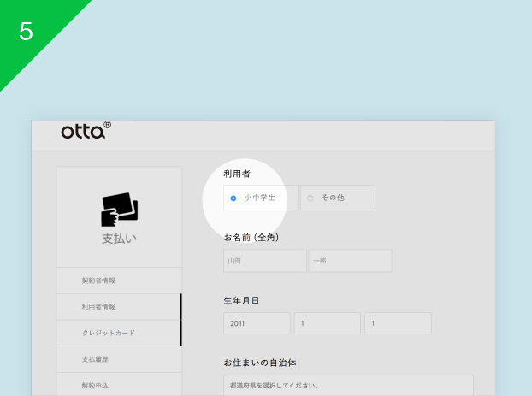Click the お住まいの自治体 label
This screenshot has width=532, height=396.
(x=260, y=363)
